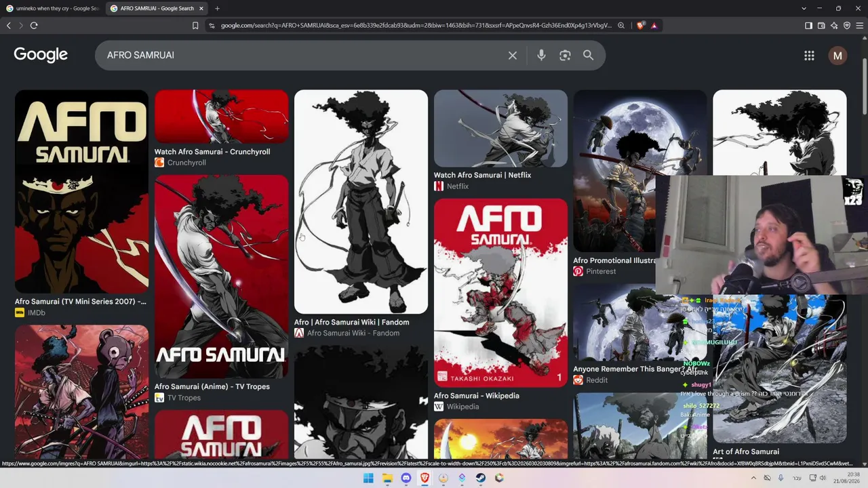Screen dimensions: 868x488
Task: Click the 'Wikipedia' source label
Action: pos(462,407)
